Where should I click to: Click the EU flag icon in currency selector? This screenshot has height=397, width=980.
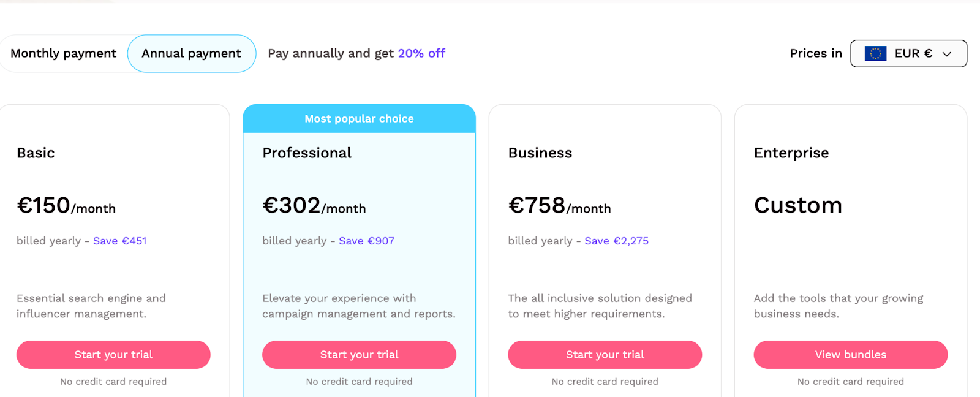point(875,54)
